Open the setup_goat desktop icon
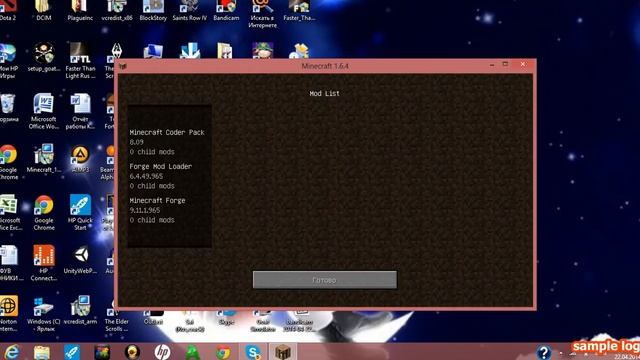Screen dimensions: 640x360 [x=44, y=58]
